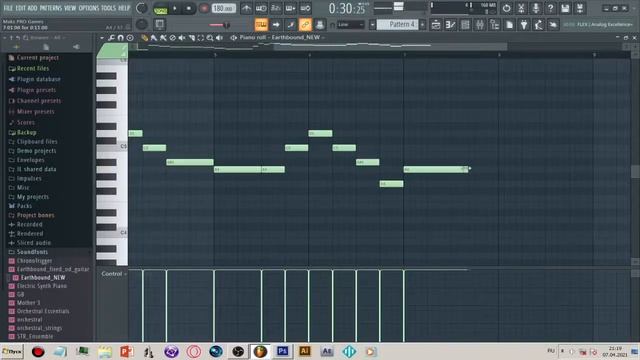Open the ADD menu
Viewport: 640px width, 360px height.
tap(32, 8)
